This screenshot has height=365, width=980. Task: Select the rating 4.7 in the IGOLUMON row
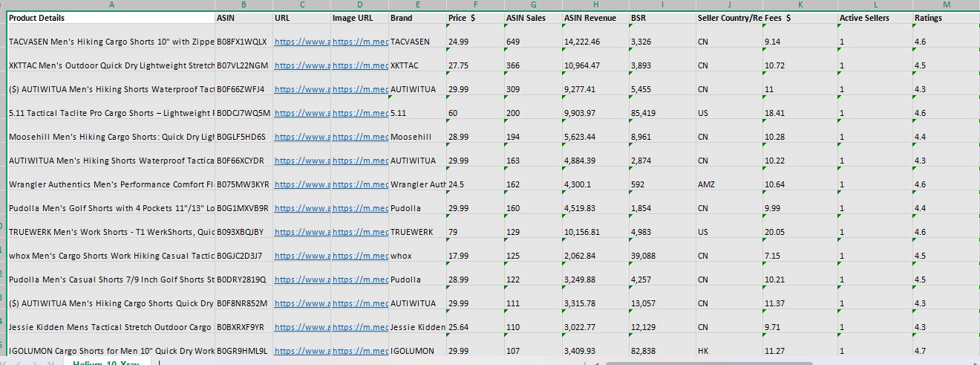point(947,345)
